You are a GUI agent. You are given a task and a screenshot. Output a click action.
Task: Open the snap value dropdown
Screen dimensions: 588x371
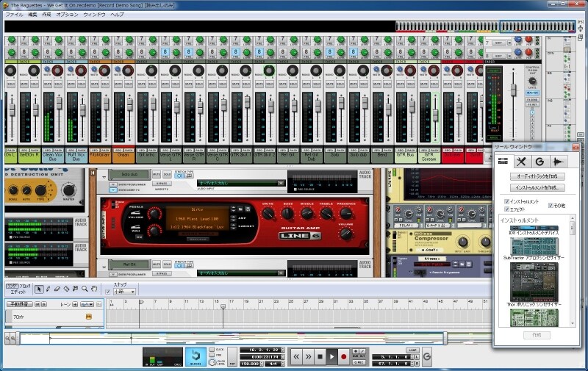coord(123,292)
